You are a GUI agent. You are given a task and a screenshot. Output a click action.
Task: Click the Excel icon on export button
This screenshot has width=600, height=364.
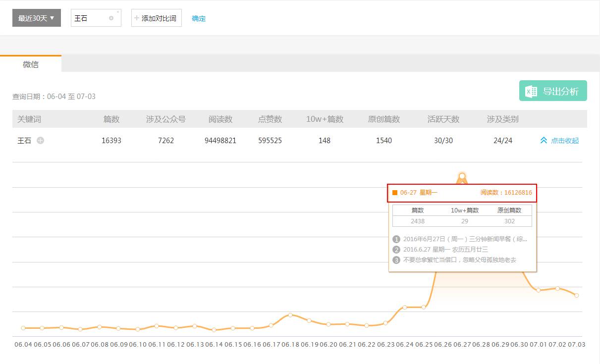click(532, 91)
